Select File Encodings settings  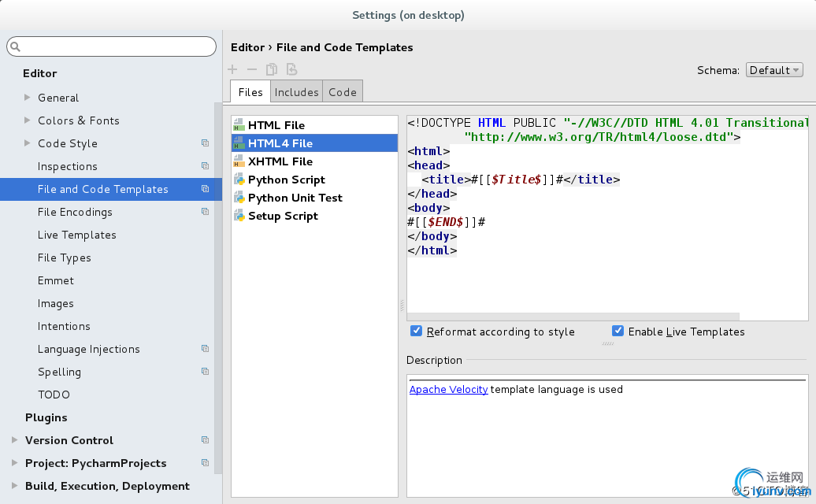click(75, 212)
